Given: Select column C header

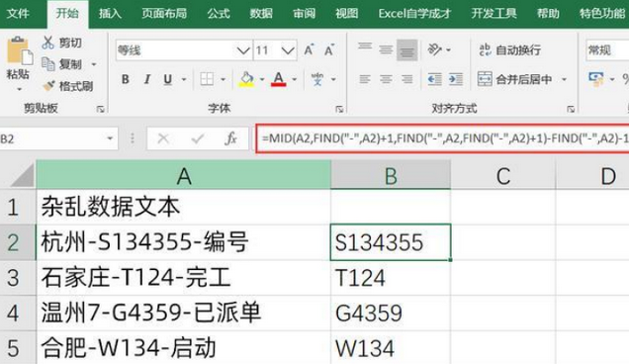Looking at the screenshot, I should click(503, 176).
